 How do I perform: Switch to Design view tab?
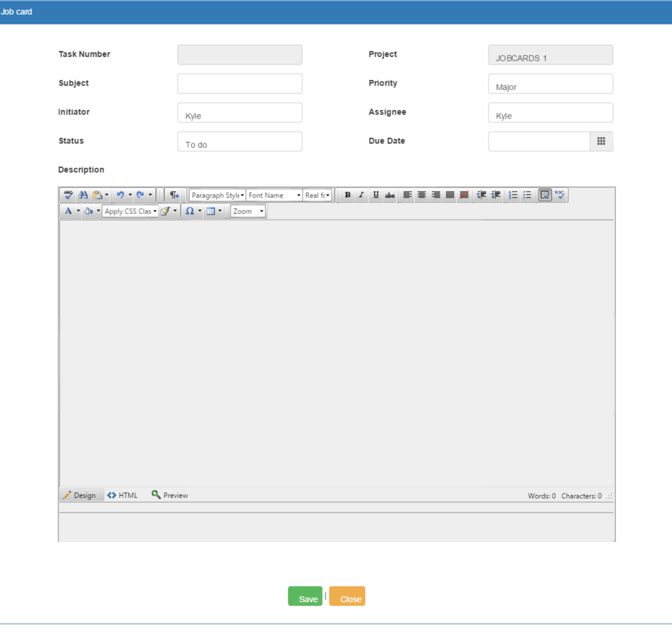[81, 496]
